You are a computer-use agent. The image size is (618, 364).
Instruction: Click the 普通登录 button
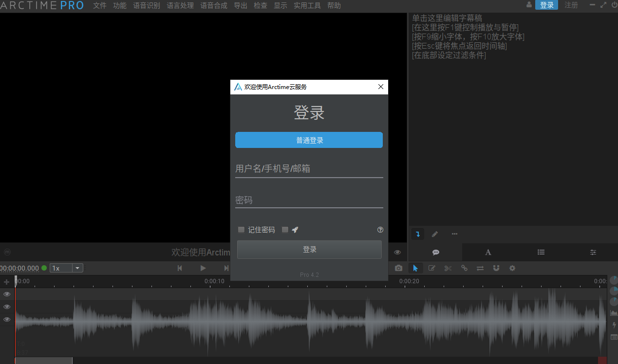309,140
